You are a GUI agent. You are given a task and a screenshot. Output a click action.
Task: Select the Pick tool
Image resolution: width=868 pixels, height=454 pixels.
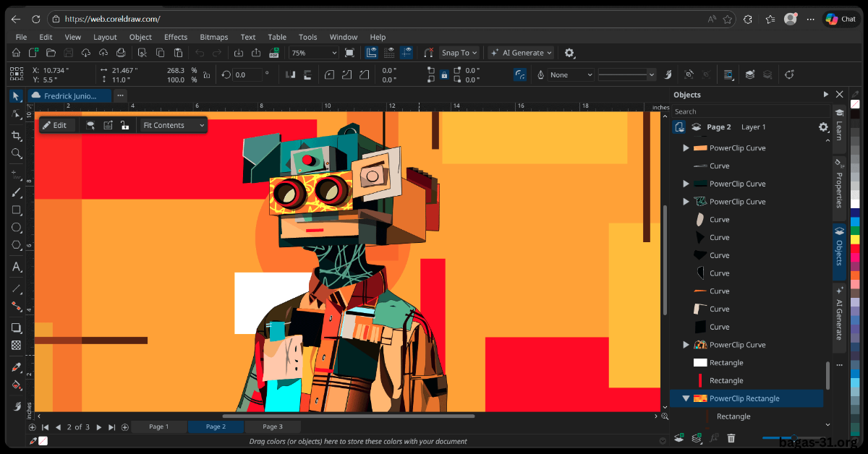[16, 96]
